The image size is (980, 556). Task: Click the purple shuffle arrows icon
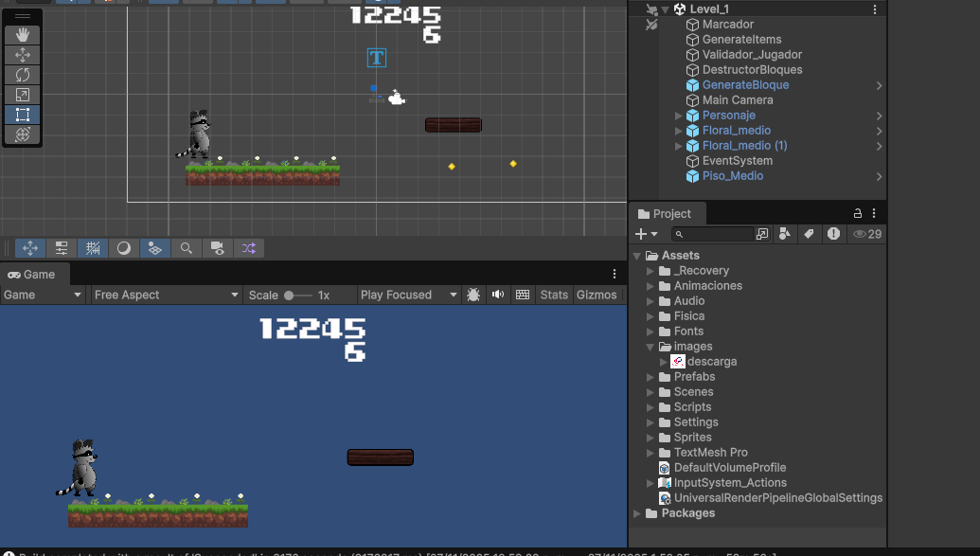click(249, 248)
